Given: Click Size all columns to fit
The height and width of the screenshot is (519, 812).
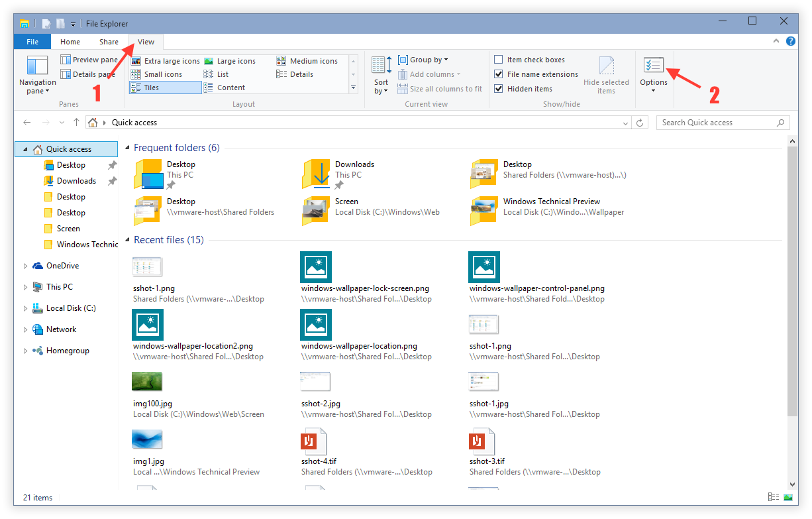Looking at the screenshot, I should click(440, 89).
